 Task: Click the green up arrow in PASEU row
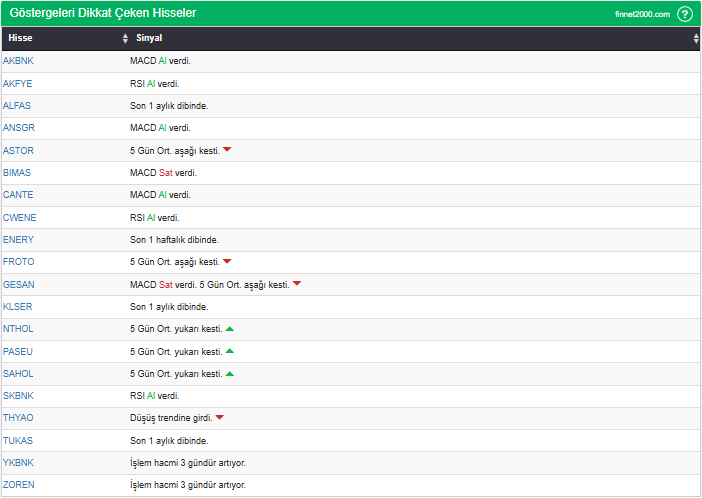tap(229, 351)
